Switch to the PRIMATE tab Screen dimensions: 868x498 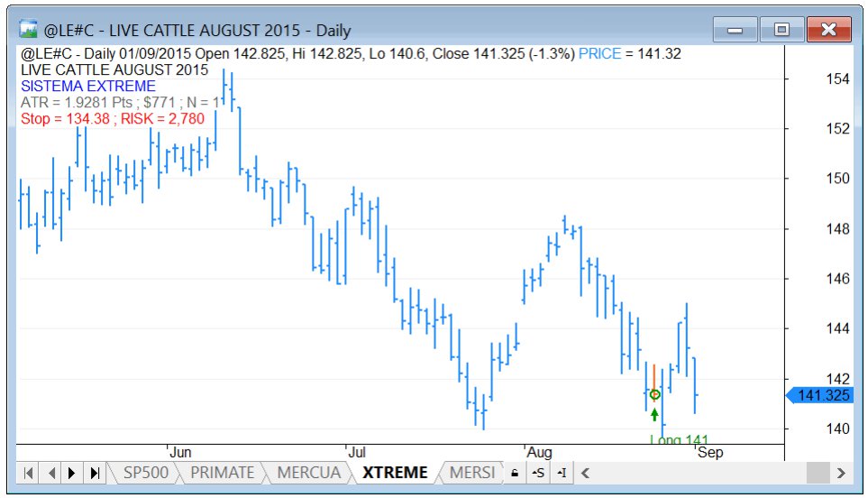(222, 473)
